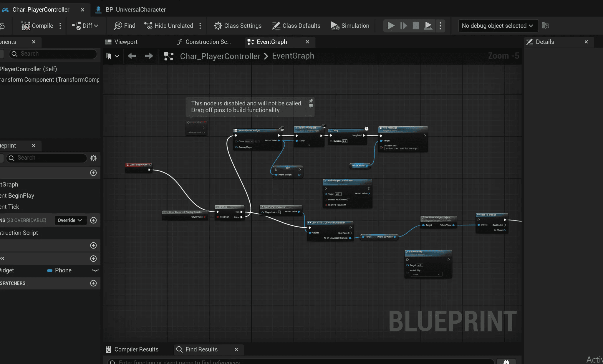This screenshot has height=364, width=603.
Task: Click the Components search field
Action: (x=53, y=54)
